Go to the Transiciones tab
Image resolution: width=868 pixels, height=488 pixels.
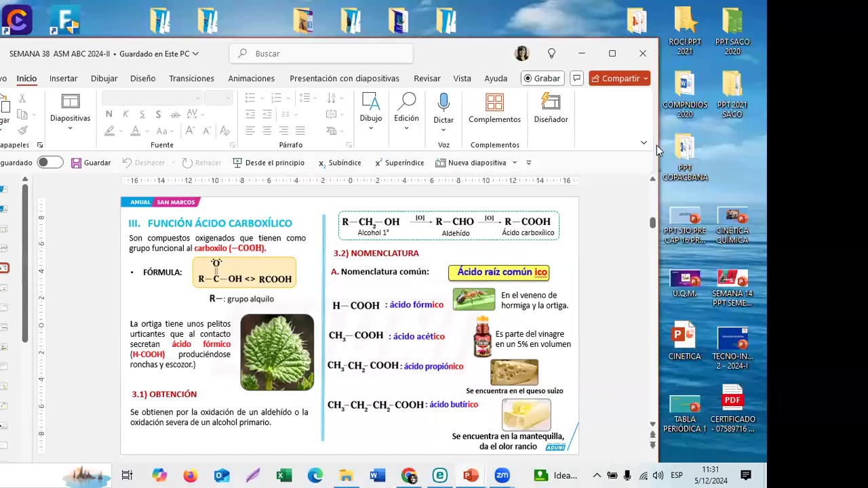coord(192,79)
